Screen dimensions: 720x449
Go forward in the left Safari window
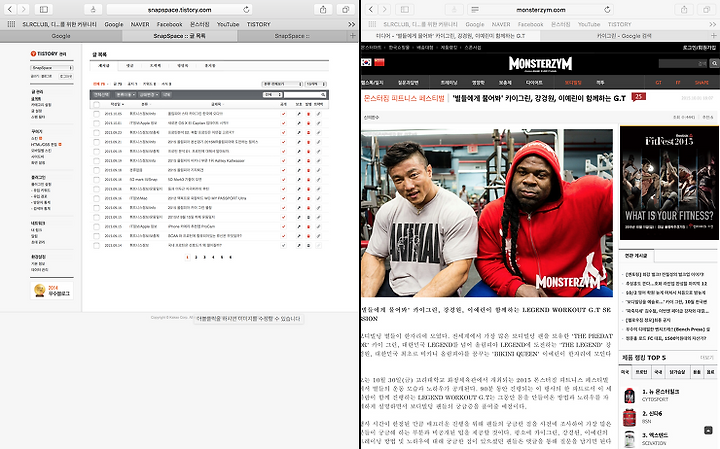coord(23,9)
